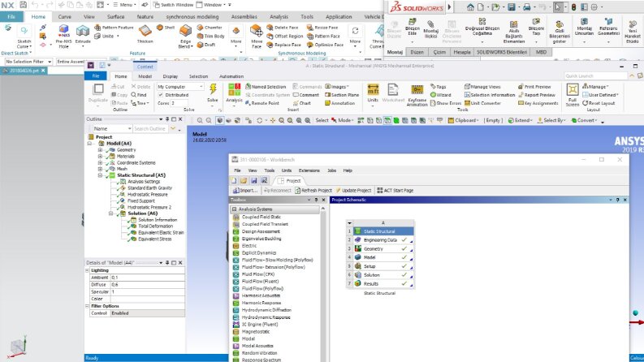Click the Units icon in Mechanical ribbon
Image resolution: width=644 pixels, height=362 pixels.
click(373, 90)
